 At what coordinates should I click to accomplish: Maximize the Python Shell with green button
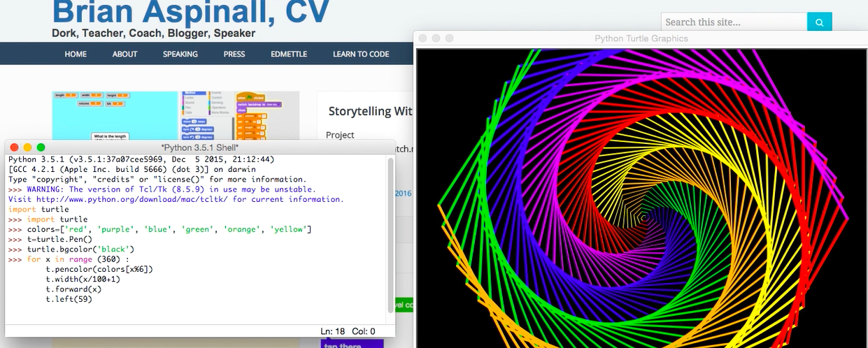pos(41,147)
